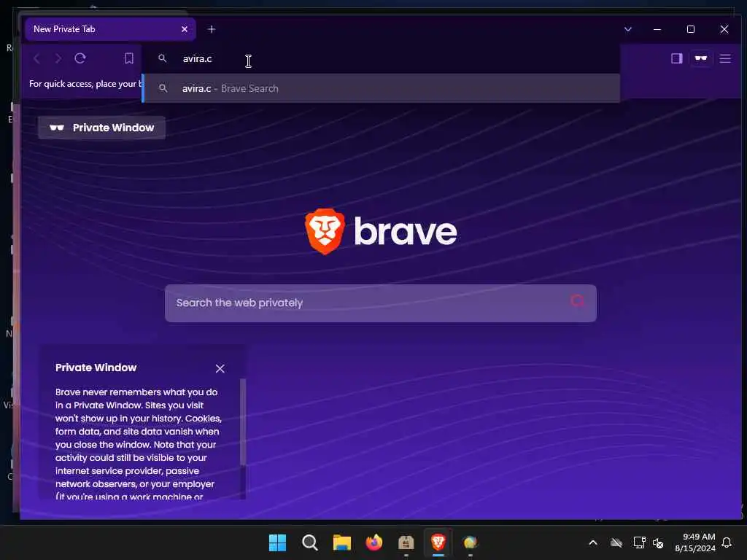Close the New Private Tab

click(185, 29)
